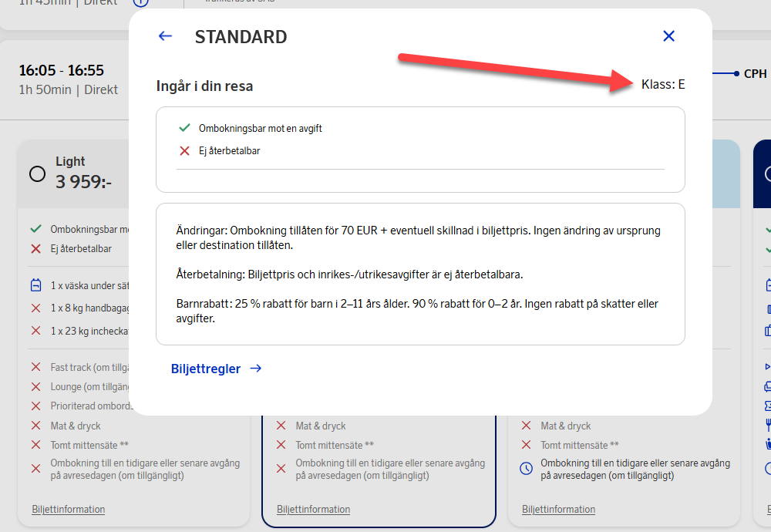This screenshot has width=771, height=532.
Task: Go back using the STANDARD dialog arrow
Action: 165,36
